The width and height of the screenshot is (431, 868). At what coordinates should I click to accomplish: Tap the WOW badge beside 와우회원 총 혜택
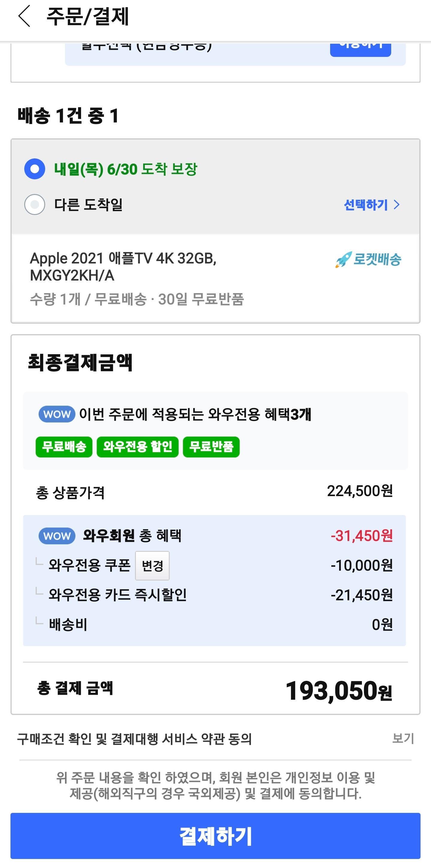(57, 536)
